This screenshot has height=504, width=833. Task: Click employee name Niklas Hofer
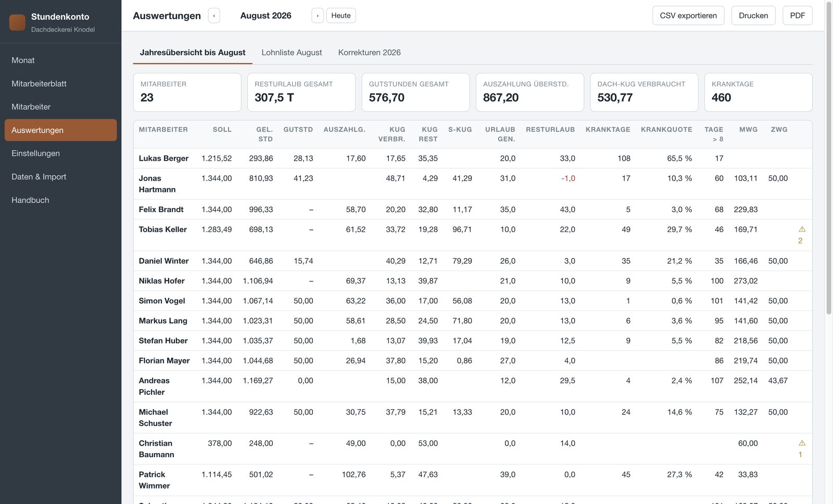(161, 281)
